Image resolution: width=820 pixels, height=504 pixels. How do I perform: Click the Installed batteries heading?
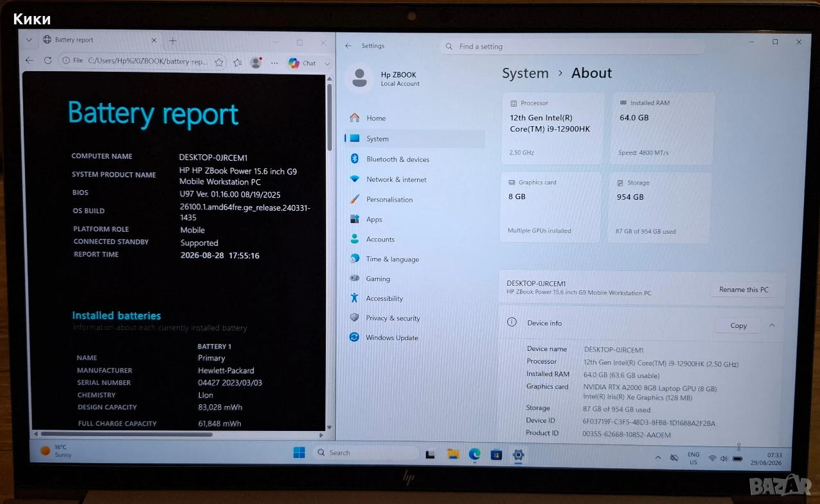coord(117,315)
